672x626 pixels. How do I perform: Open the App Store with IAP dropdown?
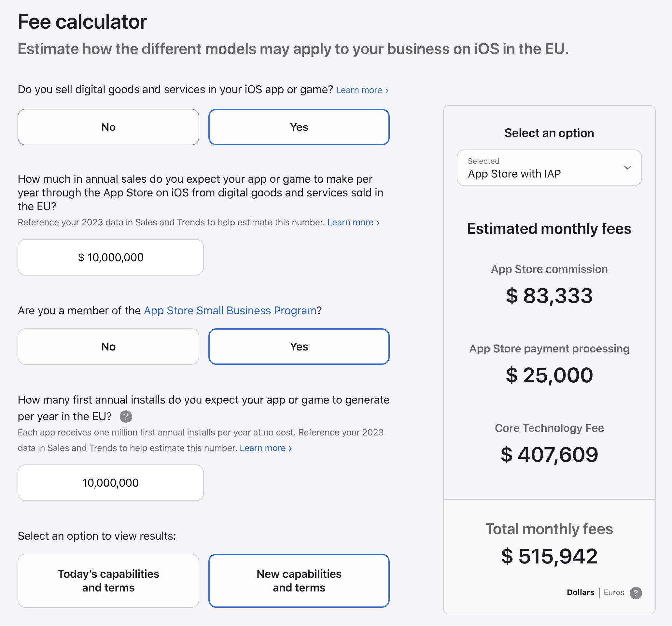coord(549,168)
